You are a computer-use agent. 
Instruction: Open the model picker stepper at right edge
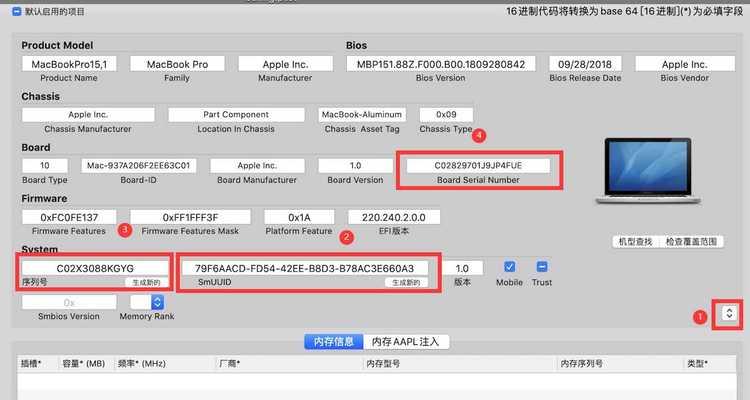click(729, 313)
